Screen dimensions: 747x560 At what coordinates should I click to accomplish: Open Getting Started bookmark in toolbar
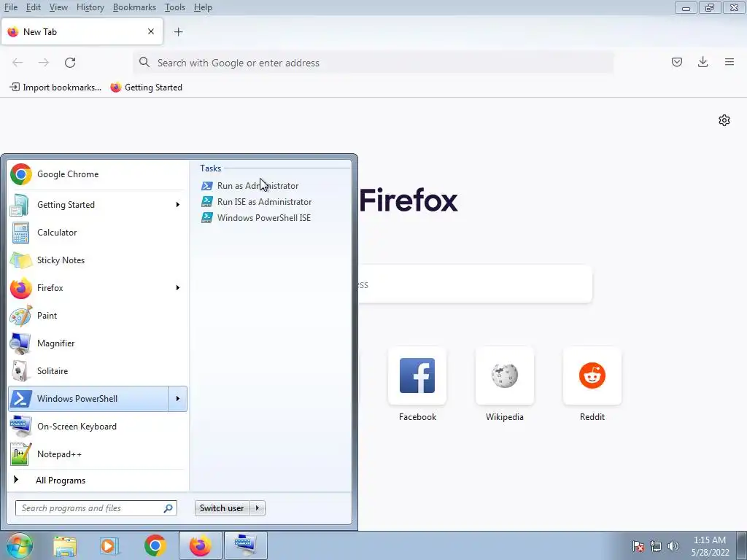(x=146, y=87)
